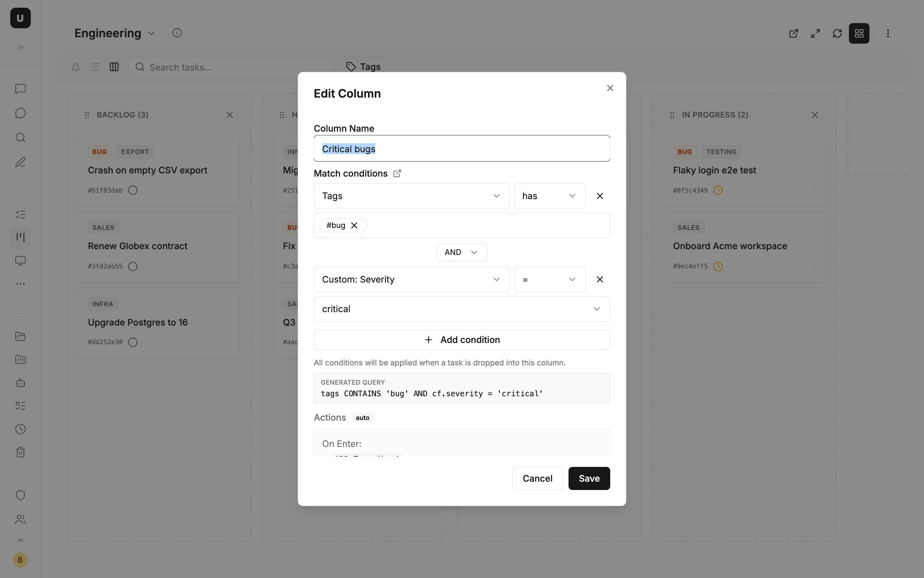This screenshot has width=924, height=578.
Task: Open the pencil edit icon in sidebar
Action: coord(20,162)
